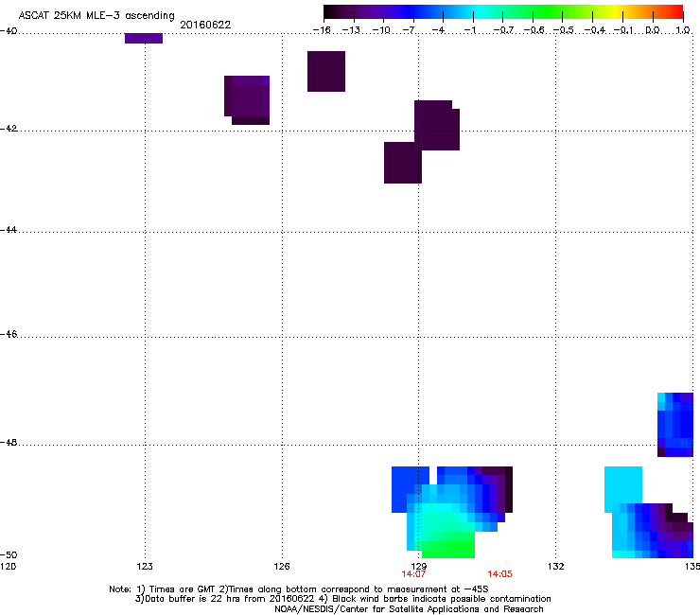This screenshot has height=615, width=700.
Task: Click the colorbar tick label "-4"
Action: 438,30
